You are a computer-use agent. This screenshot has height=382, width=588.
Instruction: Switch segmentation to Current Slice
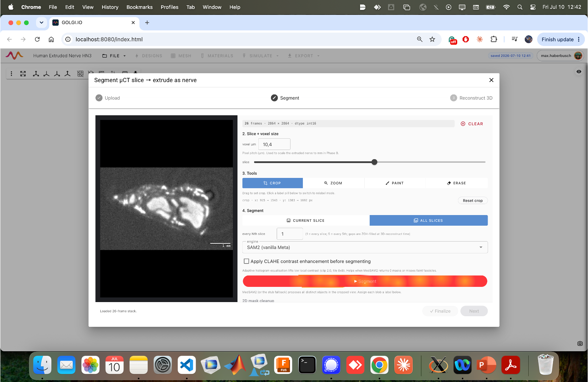pos(306,220)
